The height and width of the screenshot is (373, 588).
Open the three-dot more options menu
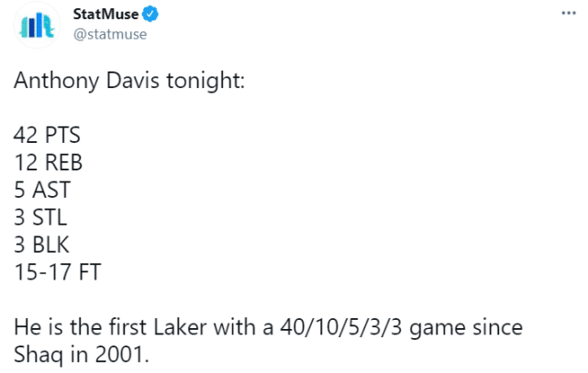pos(568,16)
